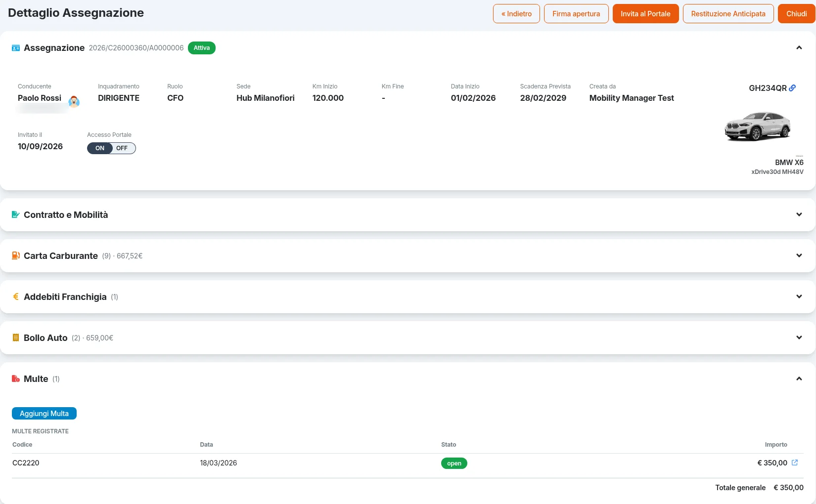Click the Addebiti Franchigia euro icon
This screenshot has height=504, width=816.
click(x=16, y=296)
